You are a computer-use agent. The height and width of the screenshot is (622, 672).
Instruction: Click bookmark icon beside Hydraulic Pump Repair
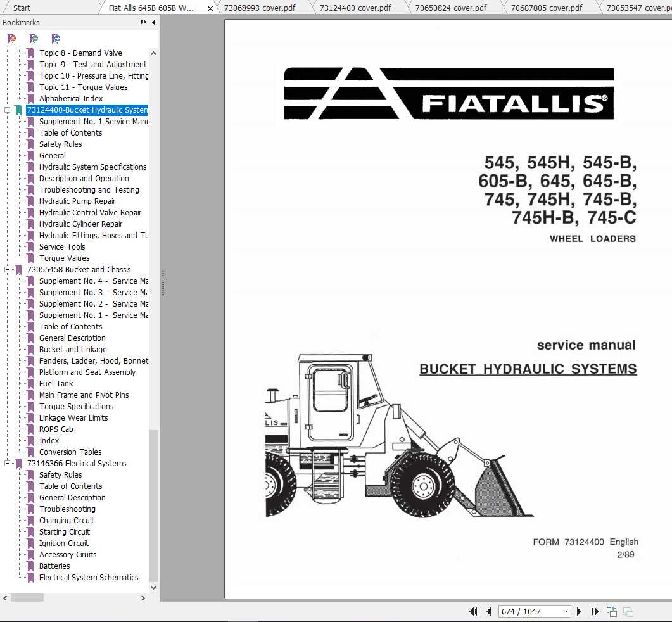click(30, 201)
